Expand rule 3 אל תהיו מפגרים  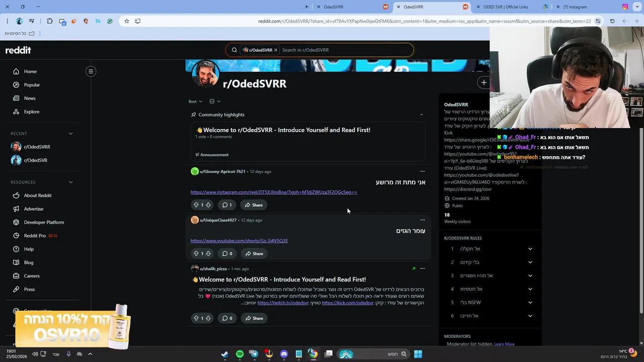click(530, 276)
